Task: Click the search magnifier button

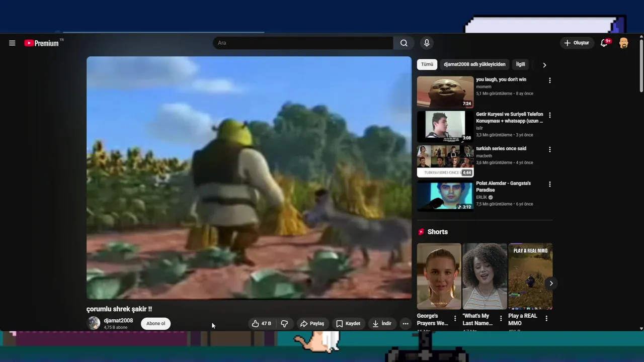Action: click(x=404, y=43)
